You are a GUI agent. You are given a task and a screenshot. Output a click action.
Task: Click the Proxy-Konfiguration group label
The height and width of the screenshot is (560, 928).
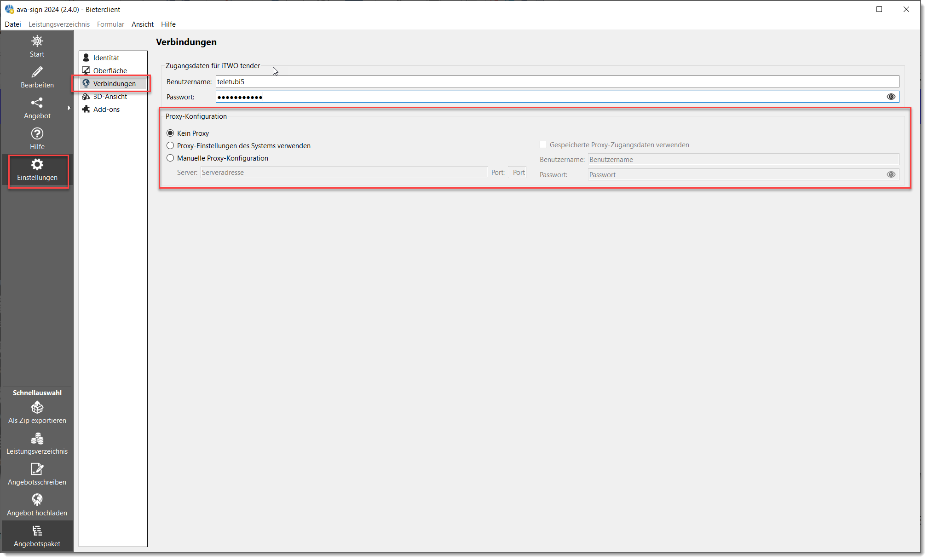196,116
